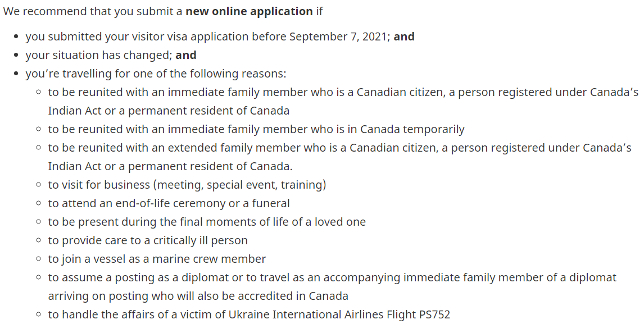Click 'to attend an end-of-life ceremony or a funeral'

click(x=169, y=203)
